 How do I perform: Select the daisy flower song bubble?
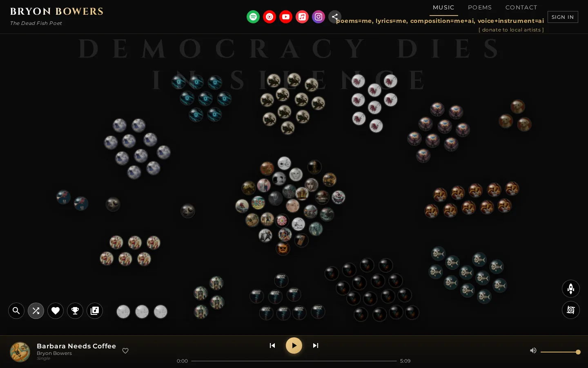282,221
